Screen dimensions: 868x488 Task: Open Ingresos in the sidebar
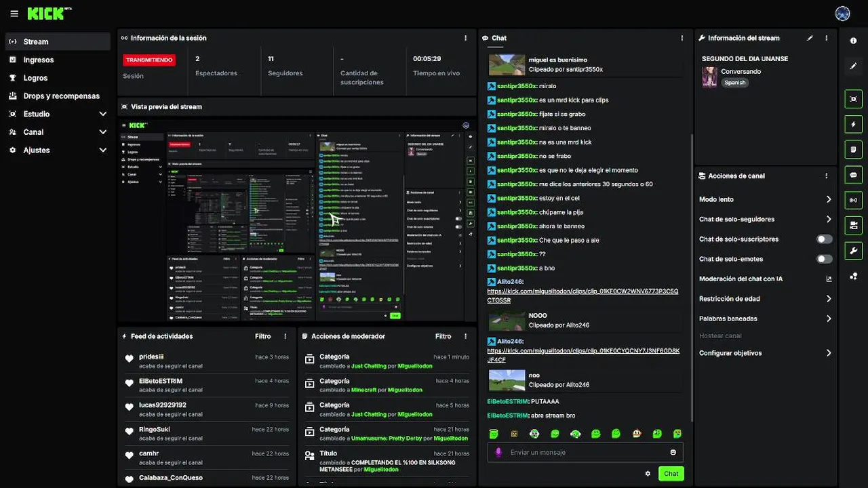(58, 60)
